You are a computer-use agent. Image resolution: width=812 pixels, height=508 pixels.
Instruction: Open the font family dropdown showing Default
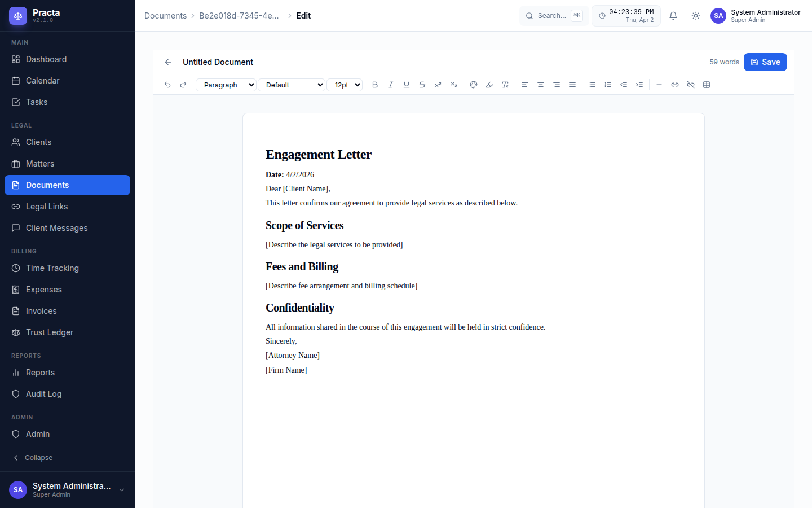click(x=292, y=85)
